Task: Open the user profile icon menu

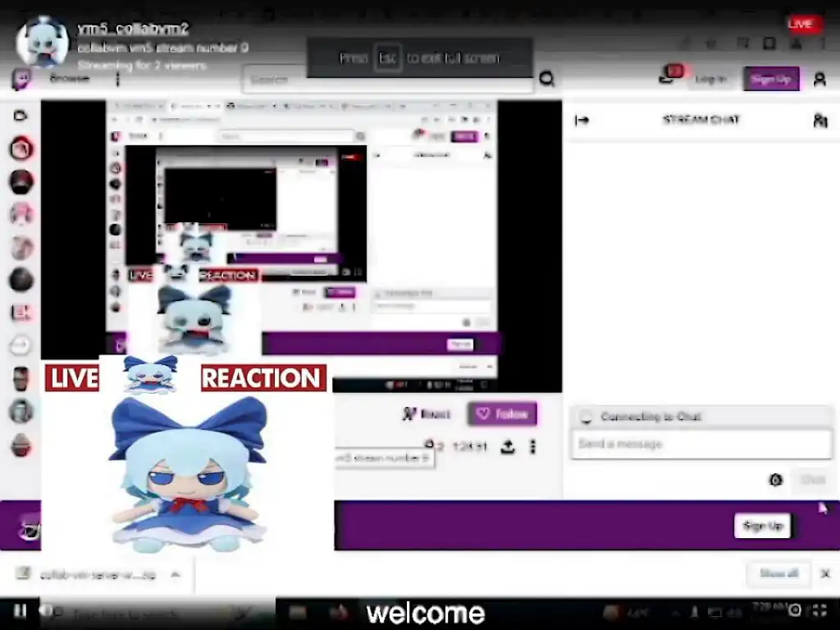Action: coord(819,80)
